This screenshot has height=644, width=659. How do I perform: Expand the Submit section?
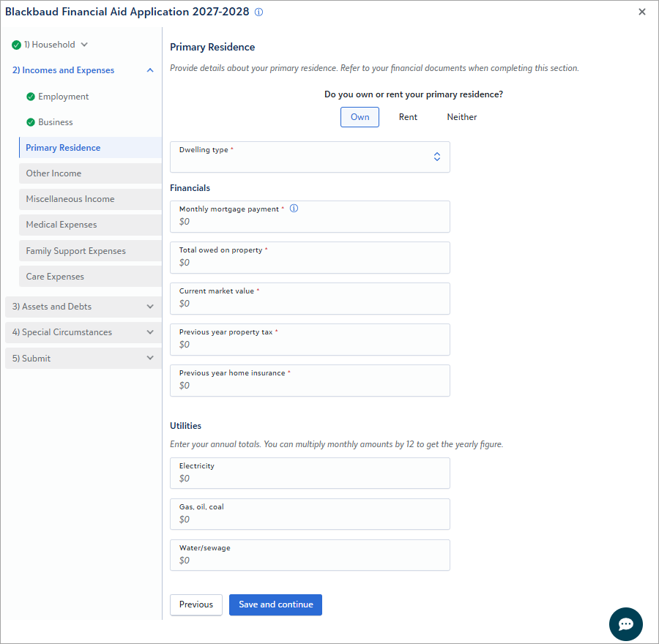[x=83, y=358]
